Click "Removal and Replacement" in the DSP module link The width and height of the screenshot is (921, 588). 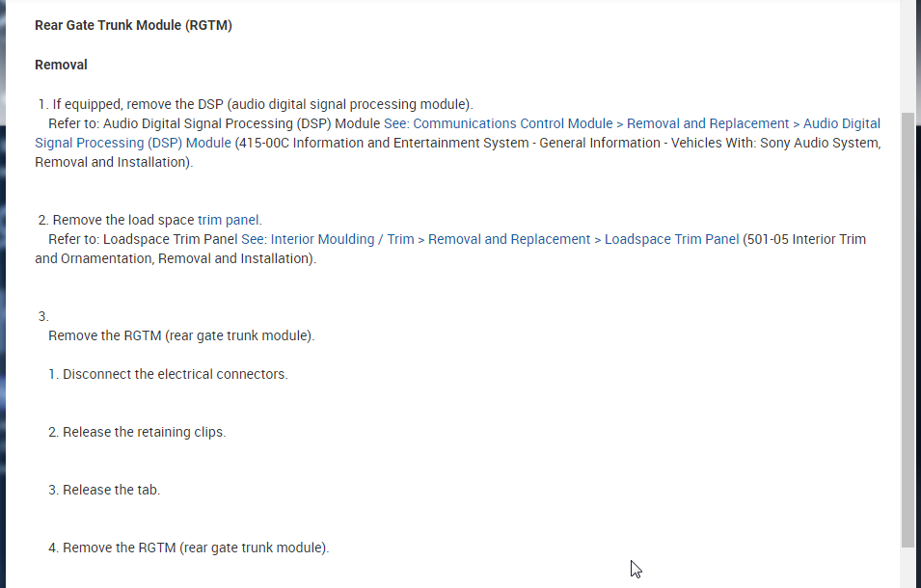pos(707,123)
